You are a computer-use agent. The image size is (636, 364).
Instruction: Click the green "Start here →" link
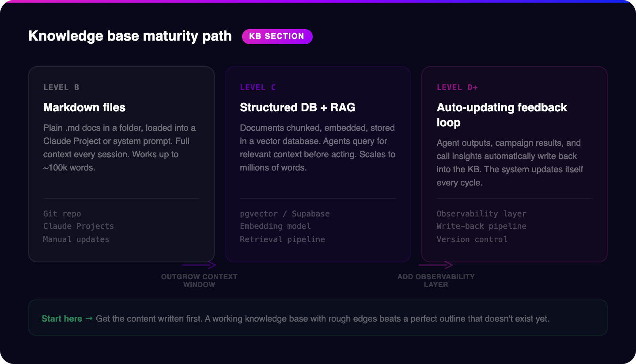(x=67, y=318)
